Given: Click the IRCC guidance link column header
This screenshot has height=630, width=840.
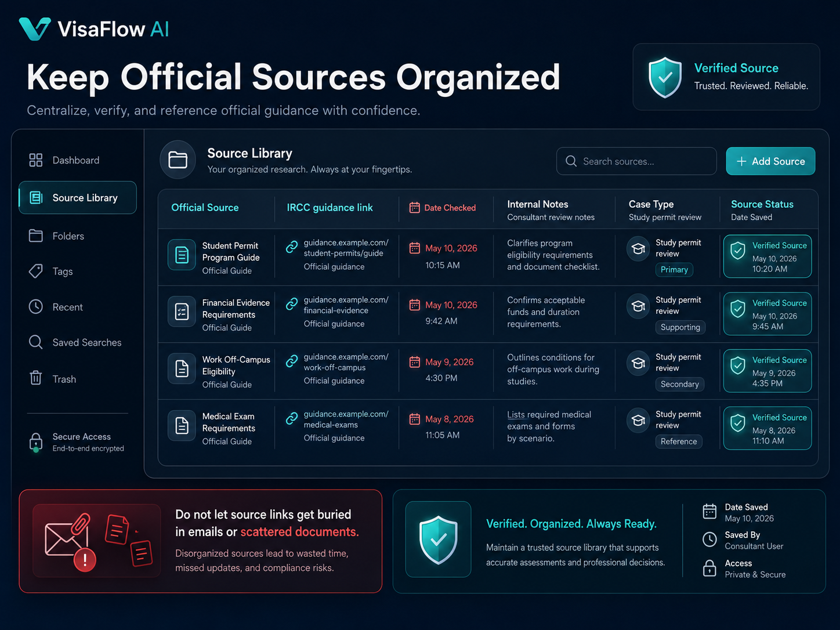Looking at the screenshot, I should pyautogui.click(x=330, y=208).
